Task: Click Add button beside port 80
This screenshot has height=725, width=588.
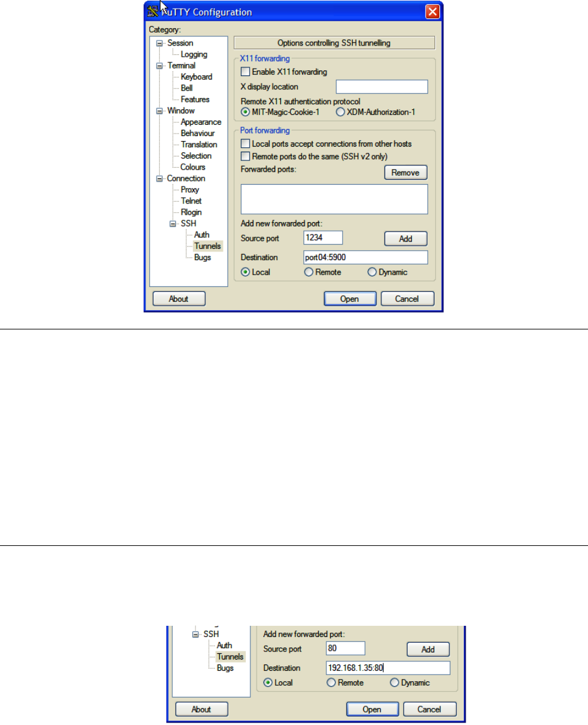Action: 428,649
